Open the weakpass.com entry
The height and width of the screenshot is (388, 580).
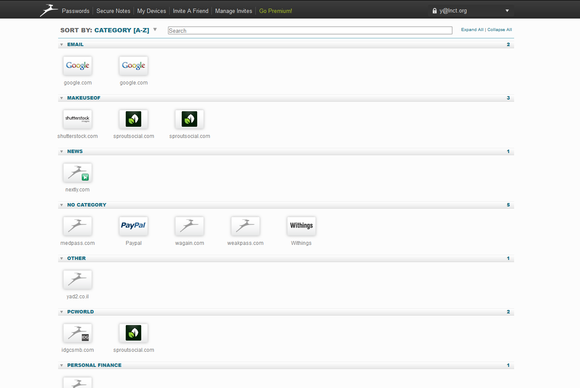tap(245, 226)
